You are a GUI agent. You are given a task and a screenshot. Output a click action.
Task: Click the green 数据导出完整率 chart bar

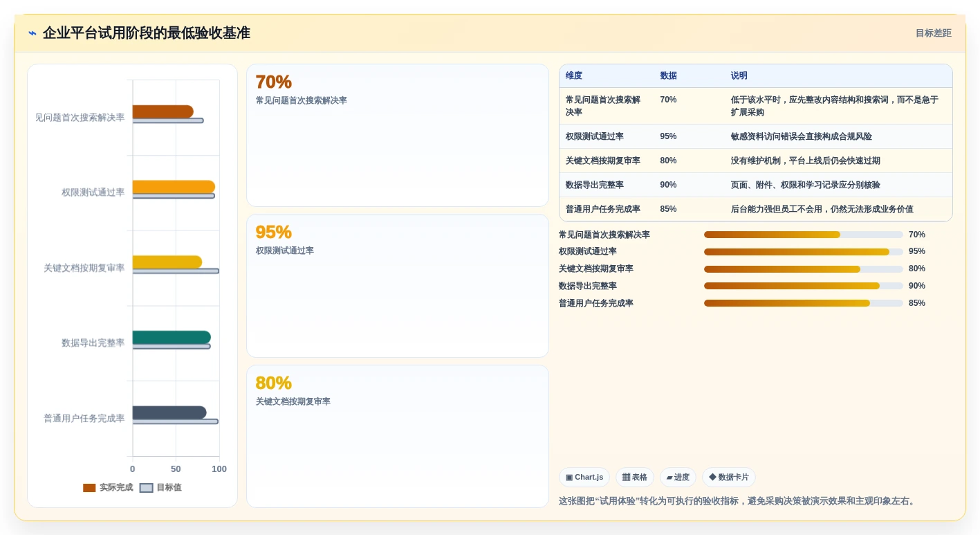[172, 338]
